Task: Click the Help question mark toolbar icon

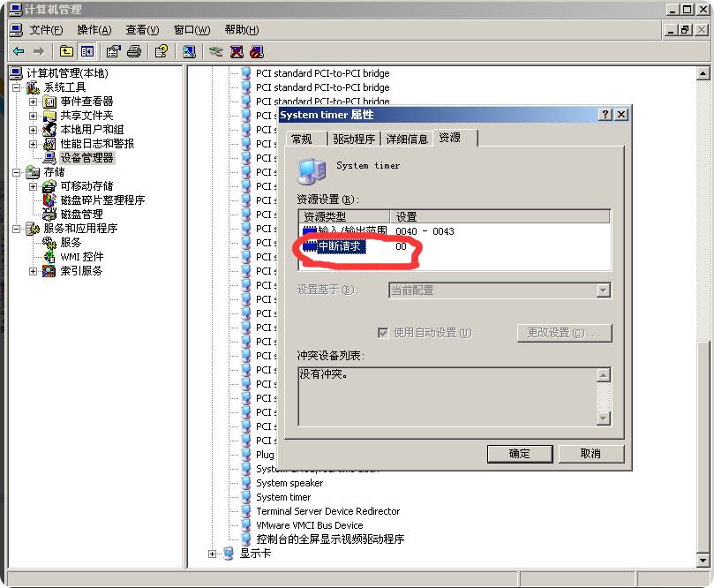Action: pos(162,51)
